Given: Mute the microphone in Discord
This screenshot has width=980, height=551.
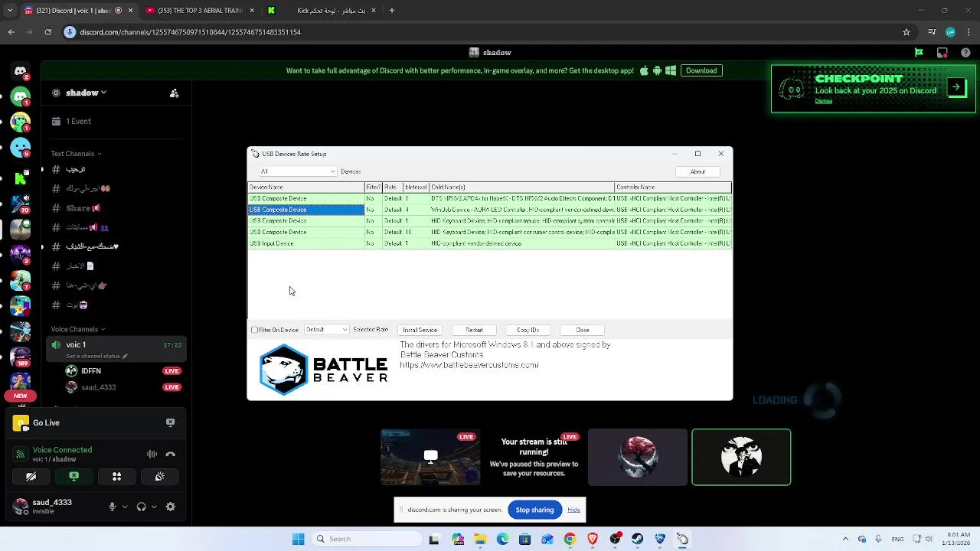Looking at the screenshot, I should (112, 507).
